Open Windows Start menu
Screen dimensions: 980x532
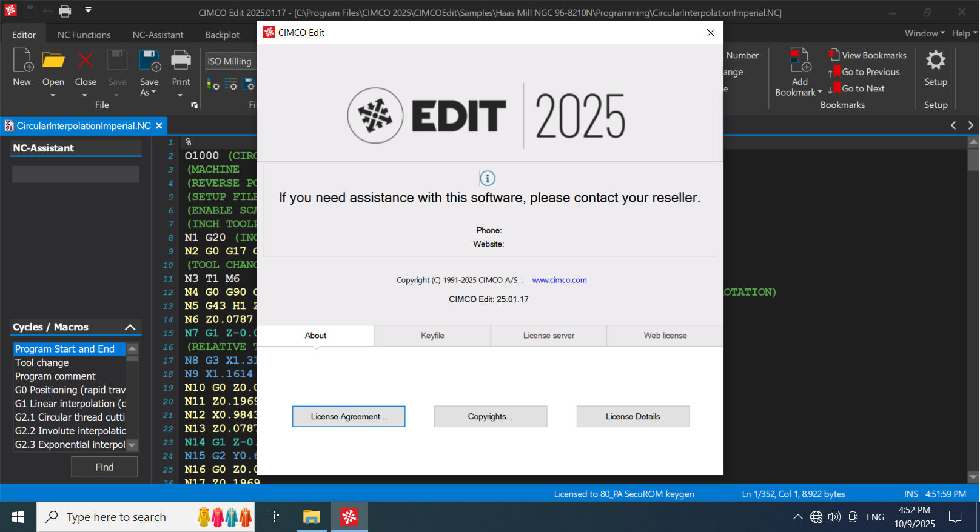(x=18, y=517)
